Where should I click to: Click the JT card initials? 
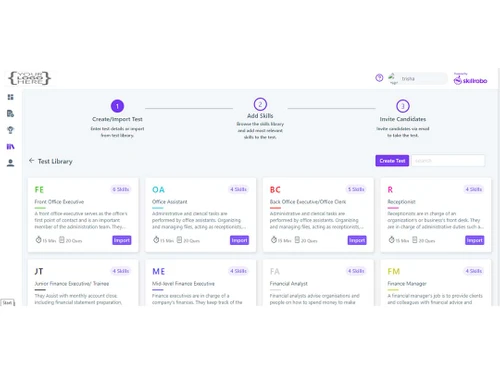coord(39,271)
